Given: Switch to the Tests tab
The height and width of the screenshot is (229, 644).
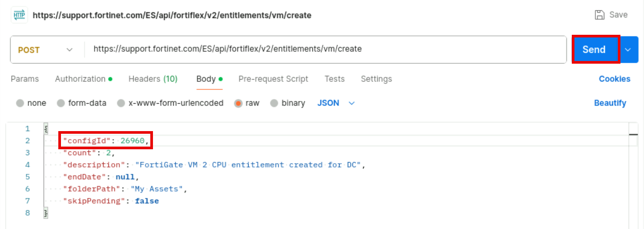Looking at the screenshot, I should 334,79.
